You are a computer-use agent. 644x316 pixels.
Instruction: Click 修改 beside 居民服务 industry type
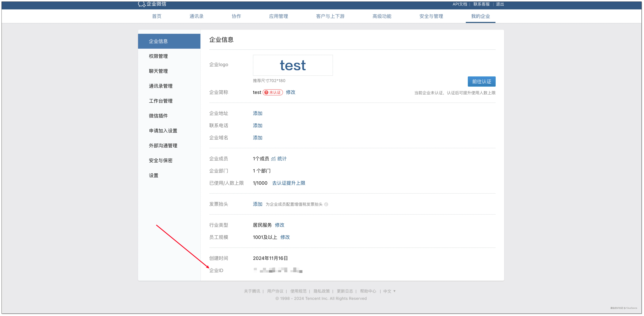coord(279,225)
